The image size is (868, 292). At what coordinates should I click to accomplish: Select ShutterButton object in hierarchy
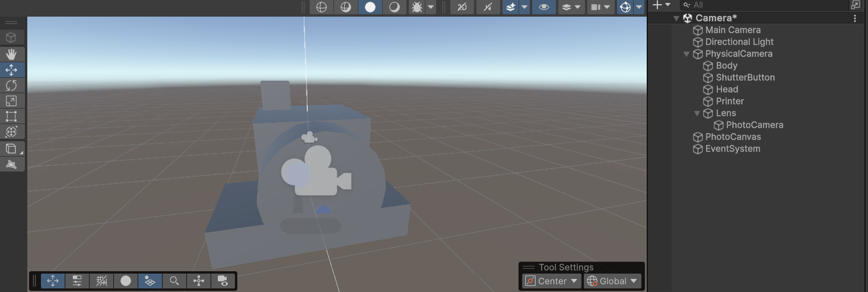(x=745, y=77)
